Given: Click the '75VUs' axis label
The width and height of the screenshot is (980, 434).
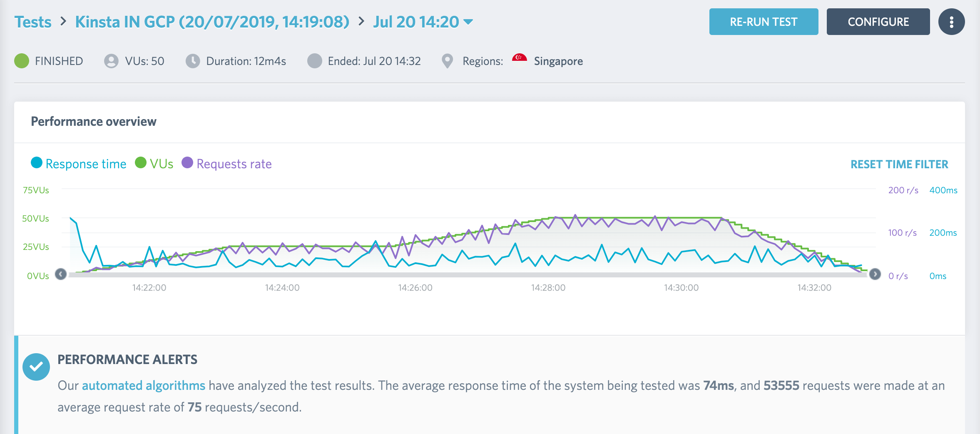Looking at the screenshot, I should coord(36,190).
